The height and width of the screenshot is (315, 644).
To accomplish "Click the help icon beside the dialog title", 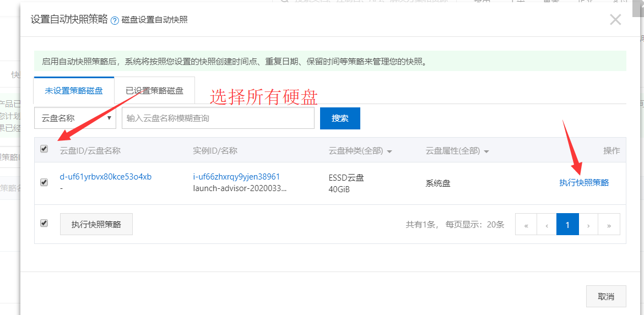I will [115, 20].
